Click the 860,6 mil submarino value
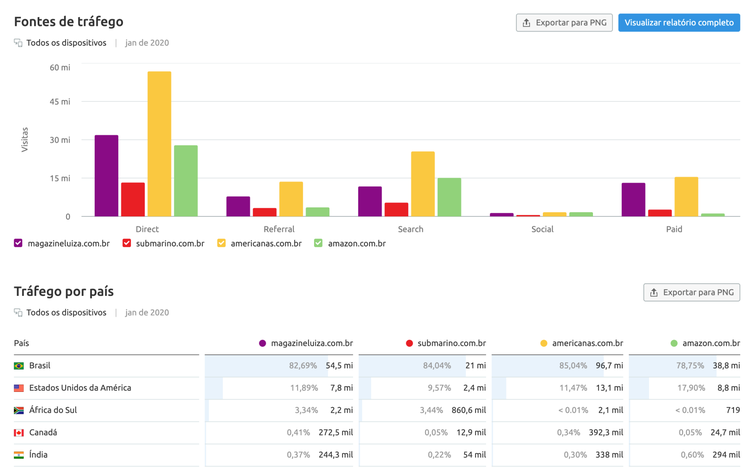This screenshot has width=750, height=475. (469, 410)
